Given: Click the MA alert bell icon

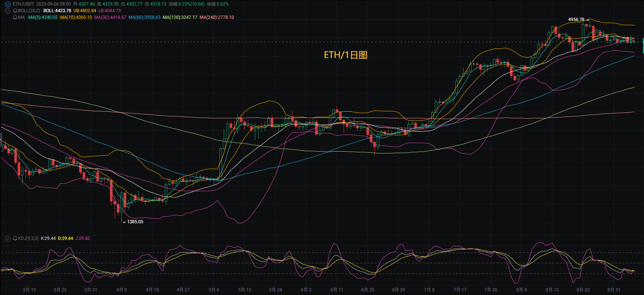Looking at the screenshot, I should [x=15, y=17].
